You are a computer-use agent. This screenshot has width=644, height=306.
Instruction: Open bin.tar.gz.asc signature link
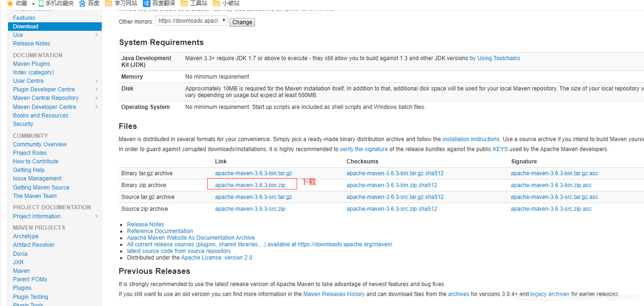point(555,173)
